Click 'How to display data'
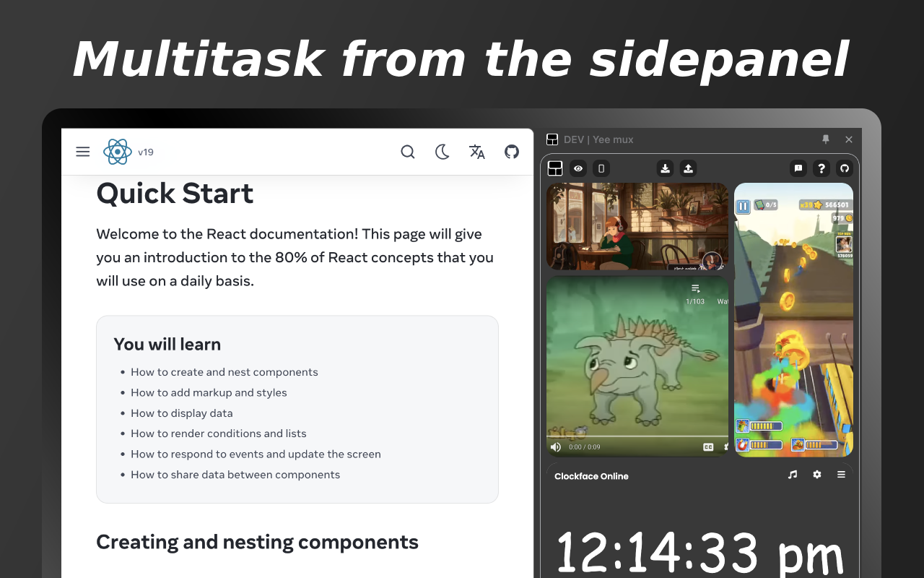Viewport: 924px width, 578px height. click(x=182, y=413)
